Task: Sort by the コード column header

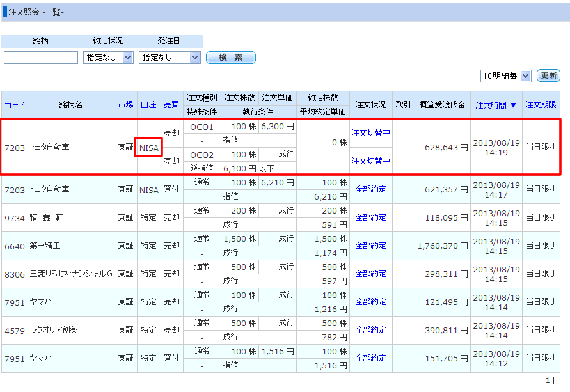Action: click(x=14, y=105)
